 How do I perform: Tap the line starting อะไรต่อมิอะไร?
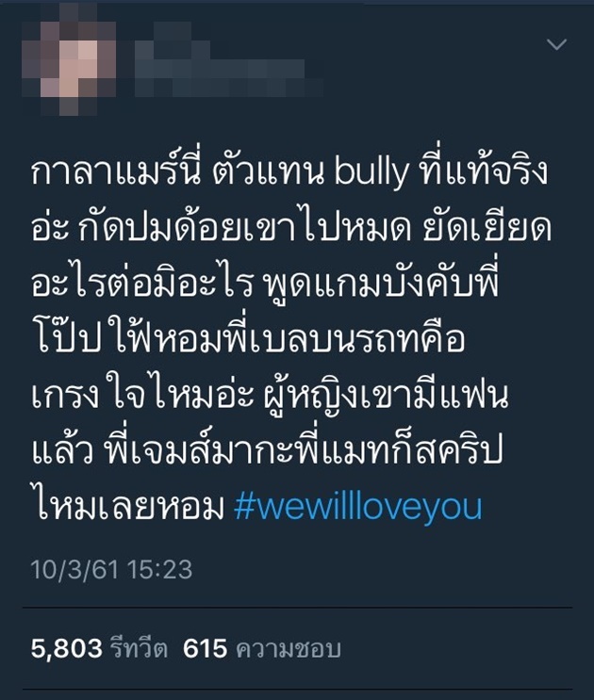tap(264, 284)
